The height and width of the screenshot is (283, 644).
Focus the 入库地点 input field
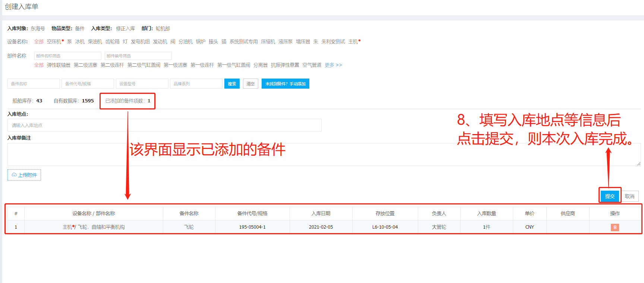pyautogui.click(x=164, y=125)
